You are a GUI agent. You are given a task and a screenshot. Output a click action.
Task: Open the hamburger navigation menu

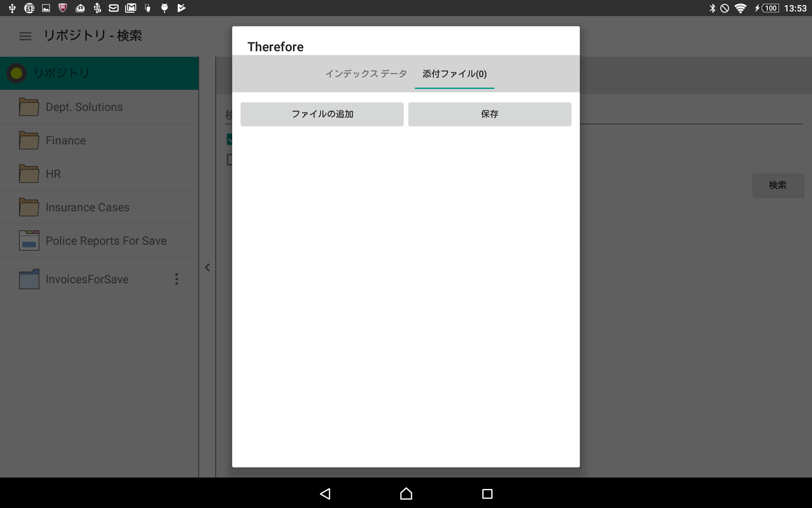[x=25, y=36]
